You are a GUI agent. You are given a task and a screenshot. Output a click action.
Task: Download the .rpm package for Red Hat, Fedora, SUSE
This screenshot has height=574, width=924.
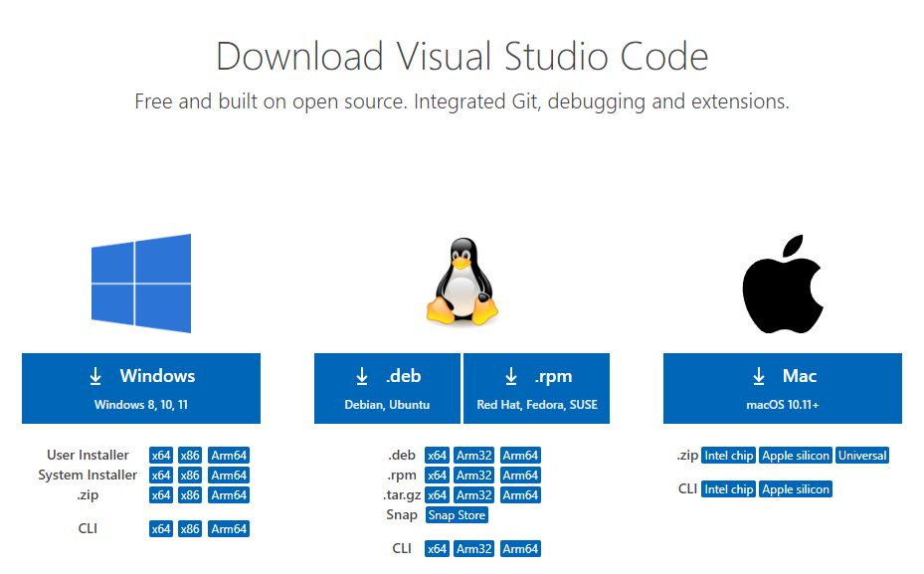(537, 388)
